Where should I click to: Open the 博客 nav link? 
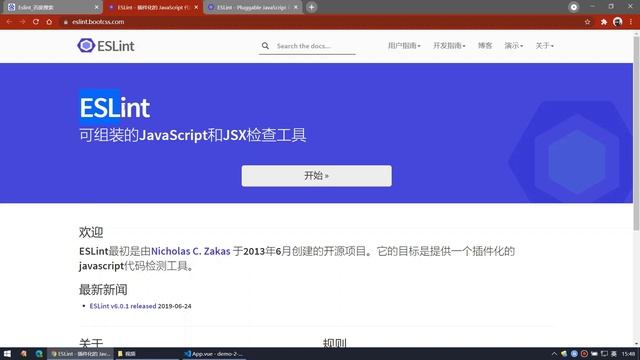(485, 46)
